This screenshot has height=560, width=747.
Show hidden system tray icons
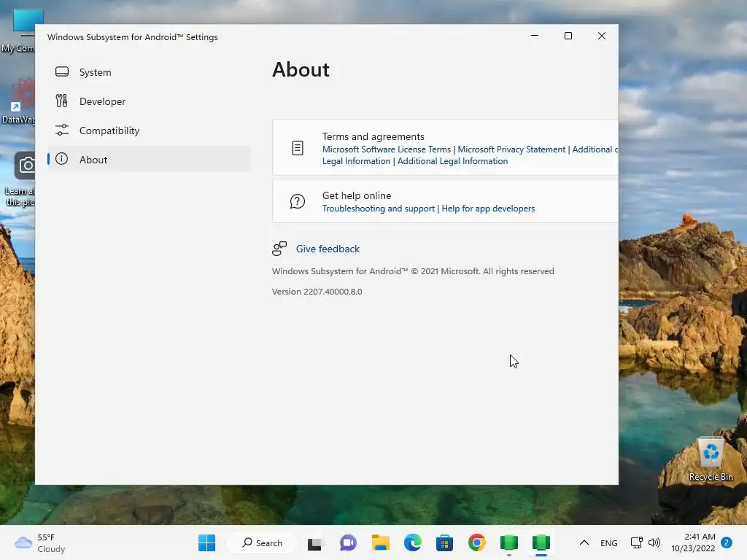[584, 542]
